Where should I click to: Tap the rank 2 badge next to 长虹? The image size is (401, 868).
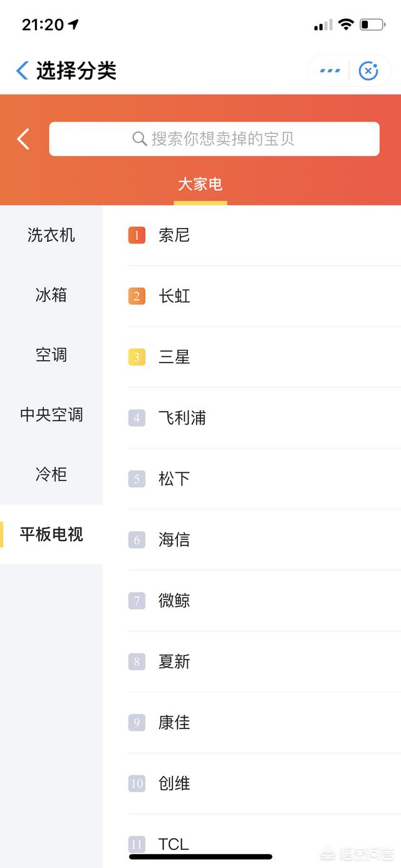pyautogui.click(x=137, y=296)
